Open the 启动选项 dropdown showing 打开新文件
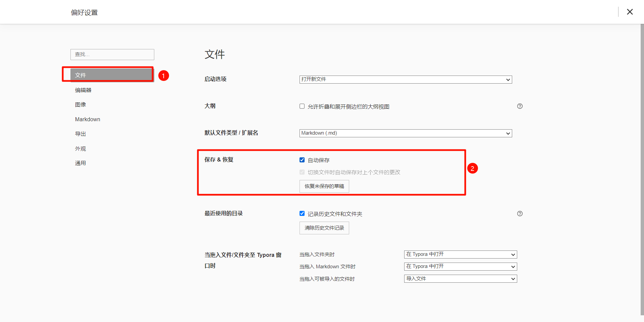Viewport: 644px width, 322px height. (x=406, y=80)
